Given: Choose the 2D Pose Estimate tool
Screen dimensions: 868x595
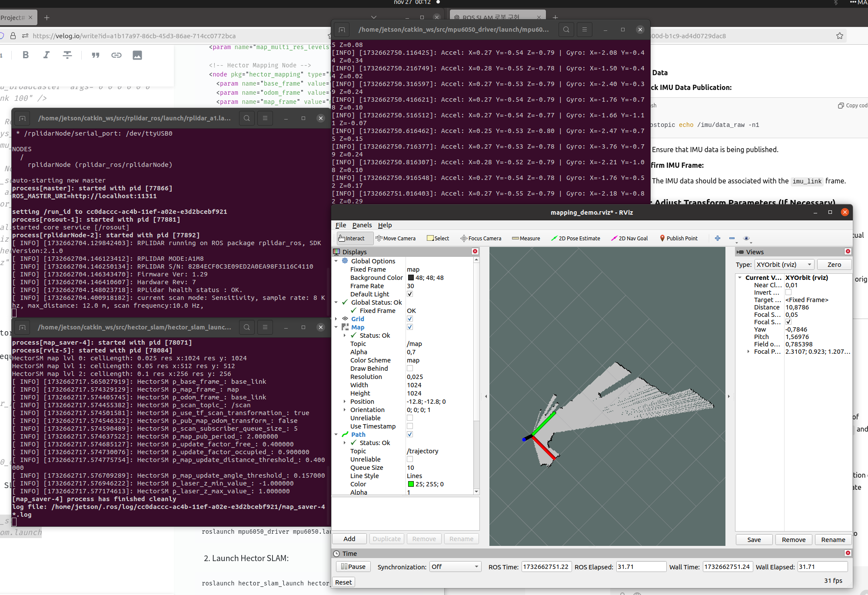Looking at the screenshot, I should tap(575, 238).
